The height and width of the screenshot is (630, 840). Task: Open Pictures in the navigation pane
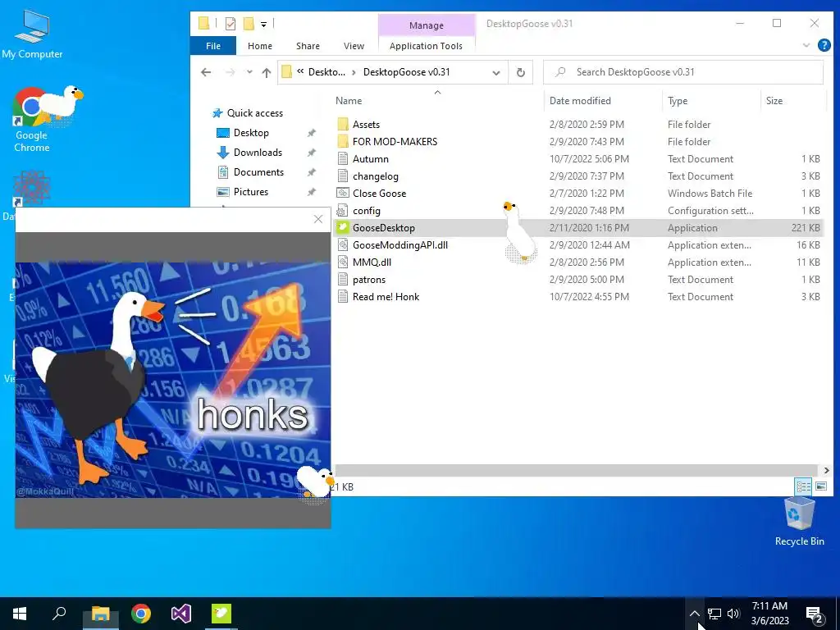[251, 192]
